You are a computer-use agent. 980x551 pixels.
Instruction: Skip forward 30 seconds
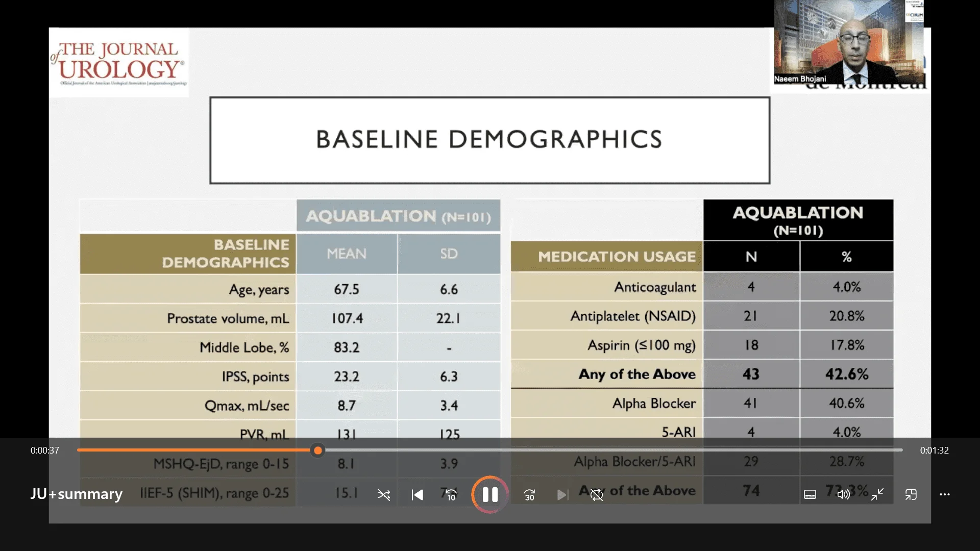click(529, 494)
